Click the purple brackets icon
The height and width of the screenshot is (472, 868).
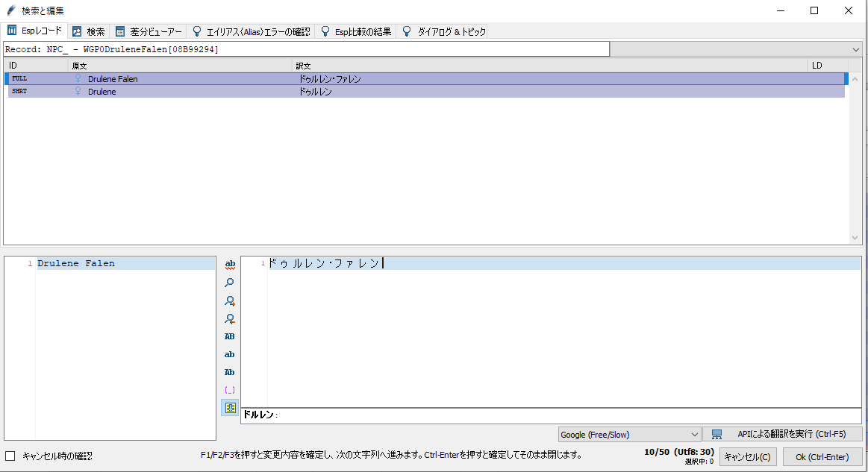pos(230,390)
